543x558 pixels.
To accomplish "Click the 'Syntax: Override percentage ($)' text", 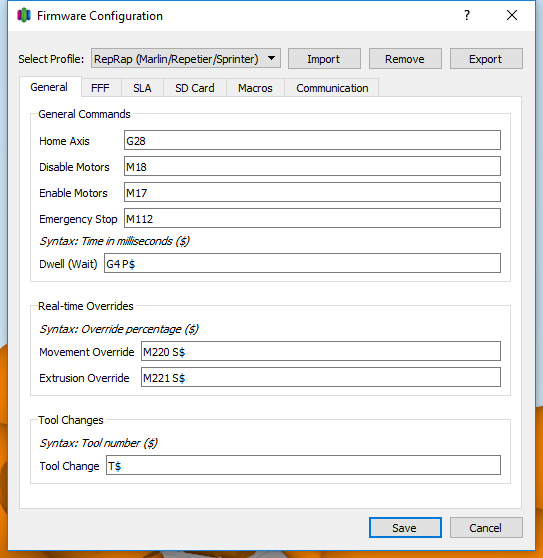I will pos(119,329).
